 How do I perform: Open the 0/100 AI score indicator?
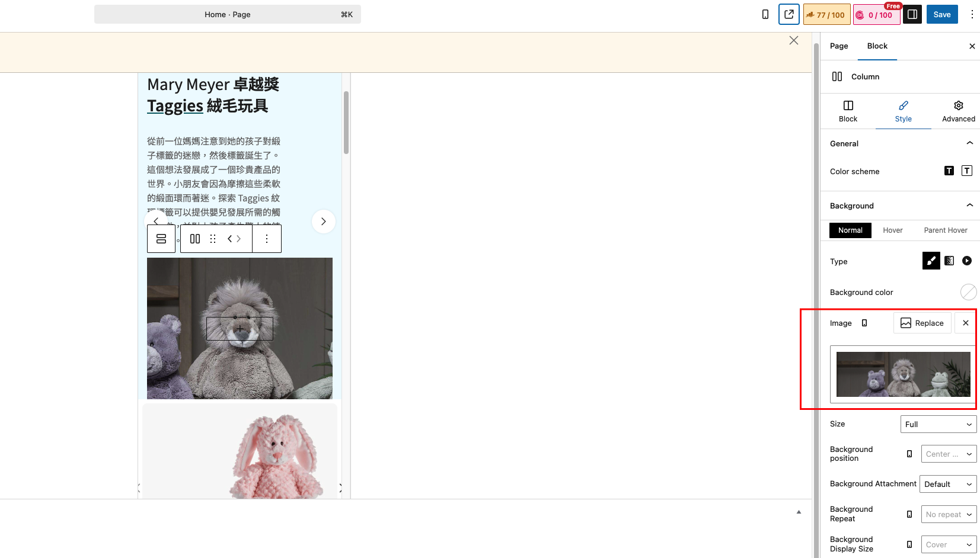coord(877,15)
